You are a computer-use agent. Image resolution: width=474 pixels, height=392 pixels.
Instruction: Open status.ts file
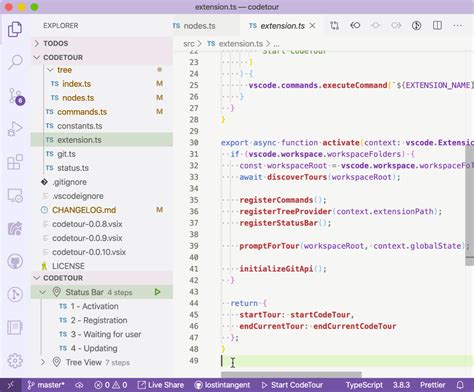73,168
